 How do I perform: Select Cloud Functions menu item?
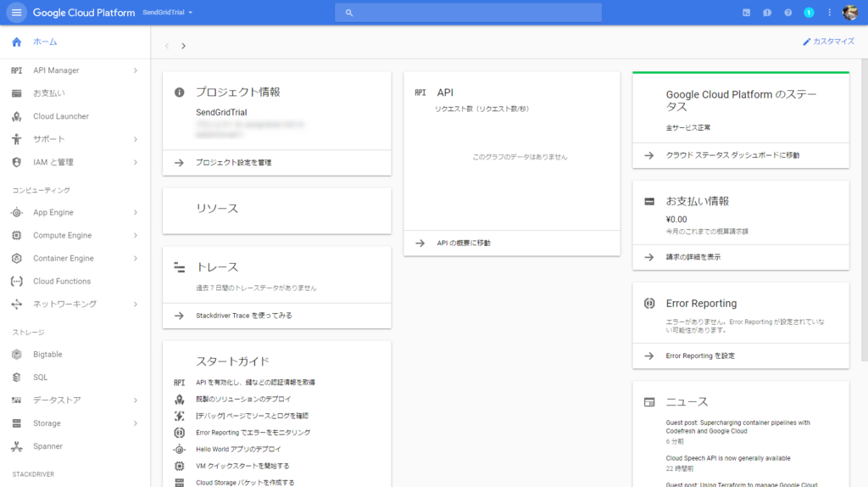(75, 282)
